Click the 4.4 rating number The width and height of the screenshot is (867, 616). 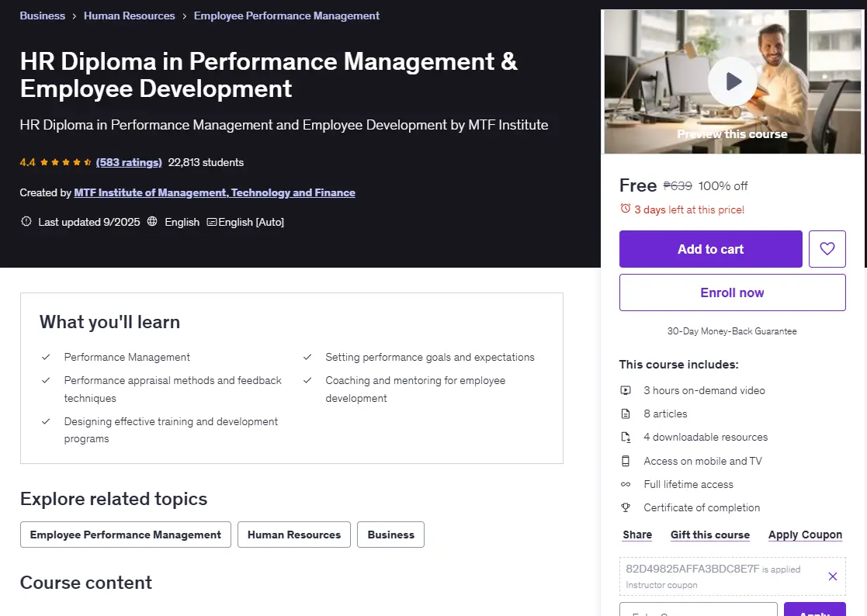tap(28, 162)
